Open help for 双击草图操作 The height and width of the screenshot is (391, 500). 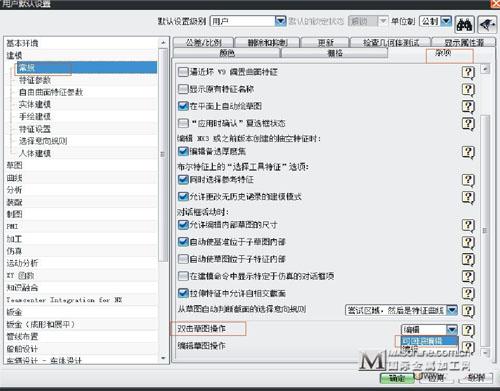468,330
